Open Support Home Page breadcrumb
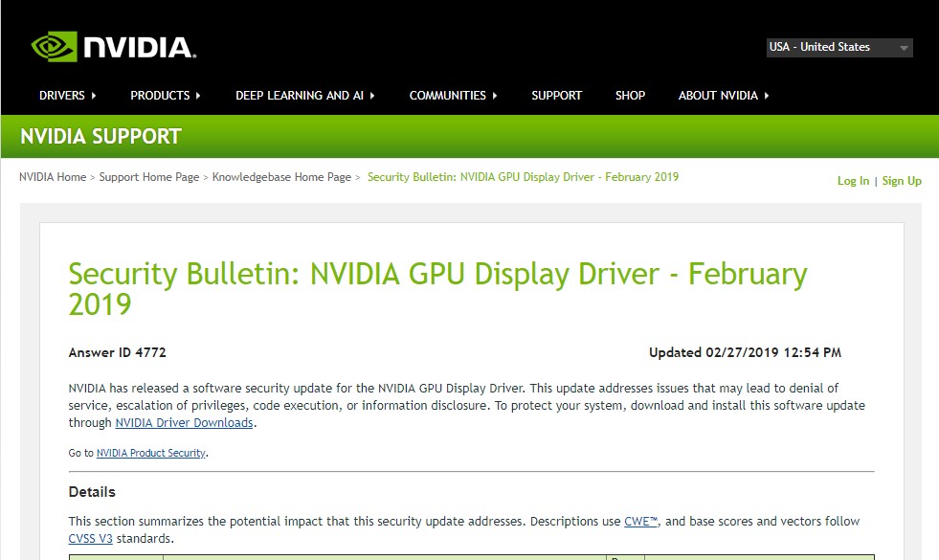The height and width of the screenshot is (560, 939). click(149, 177)
